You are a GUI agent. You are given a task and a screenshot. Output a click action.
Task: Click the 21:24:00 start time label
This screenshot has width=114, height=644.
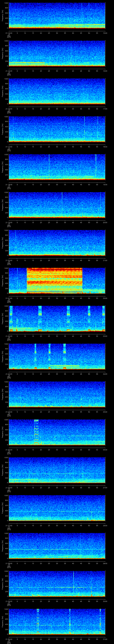[9, 412]
